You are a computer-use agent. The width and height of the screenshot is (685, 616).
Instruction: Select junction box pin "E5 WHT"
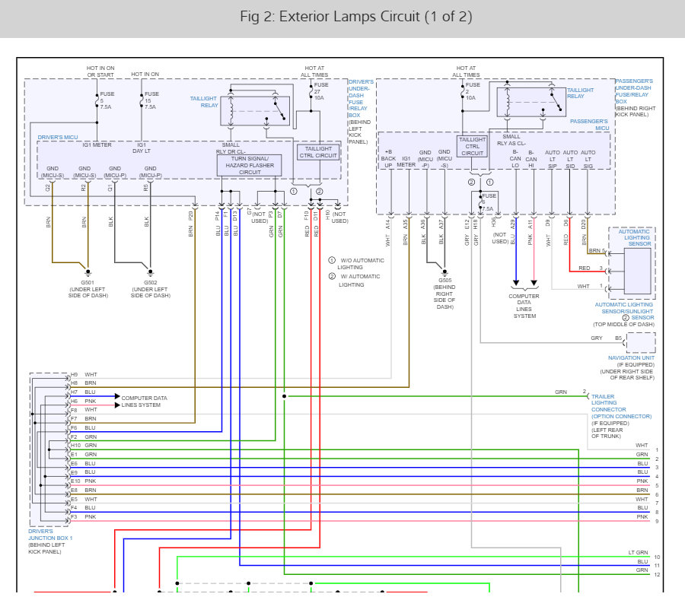[x=84, y=499]
